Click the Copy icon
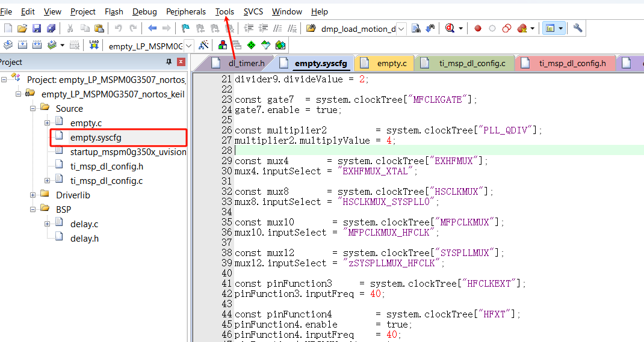Image resolution: width=644 pixels, height=342 pixels. pos(85,28)
